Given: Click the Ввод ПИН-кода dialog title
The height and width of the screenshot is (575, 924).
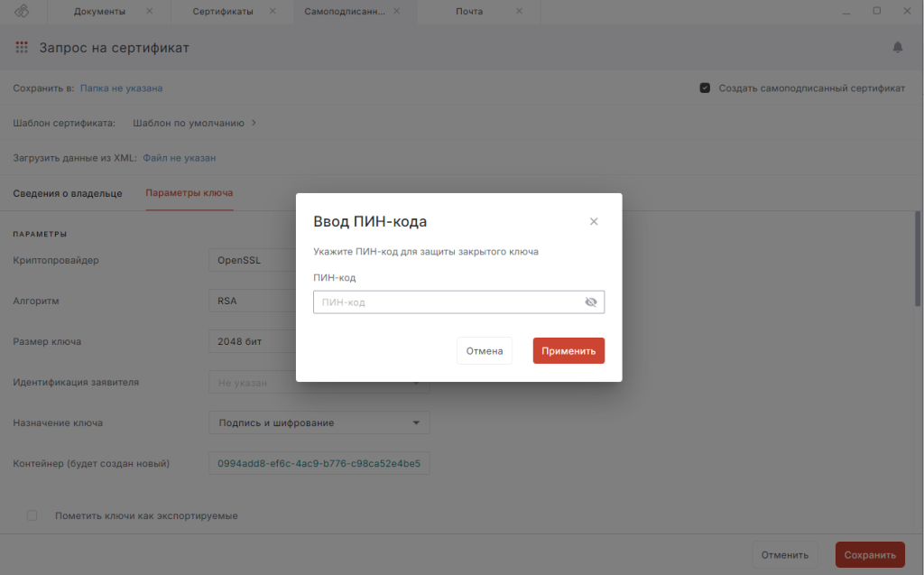Looking at the screenshot, I should coord(370,221).
